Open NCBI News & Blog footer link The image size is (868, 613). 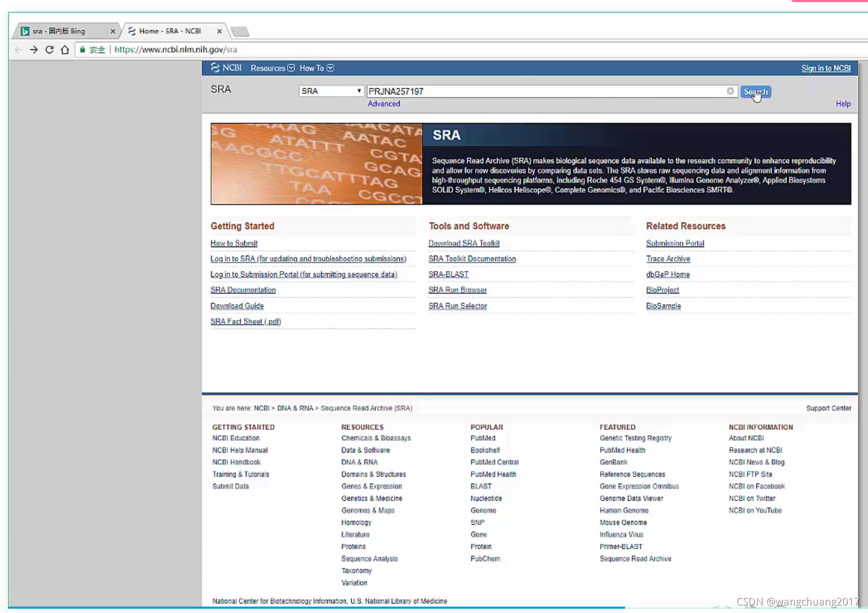tap(757, 462)
